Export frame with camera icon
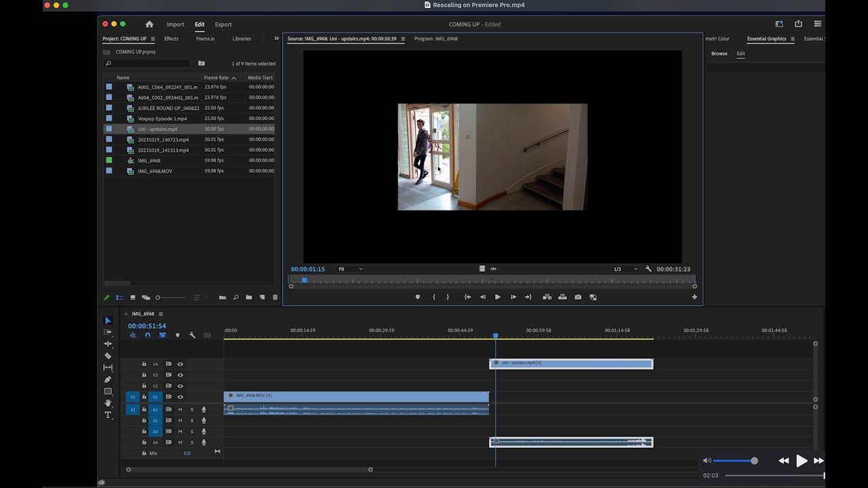This screenshot has width=868, height=488. (578, 297)
